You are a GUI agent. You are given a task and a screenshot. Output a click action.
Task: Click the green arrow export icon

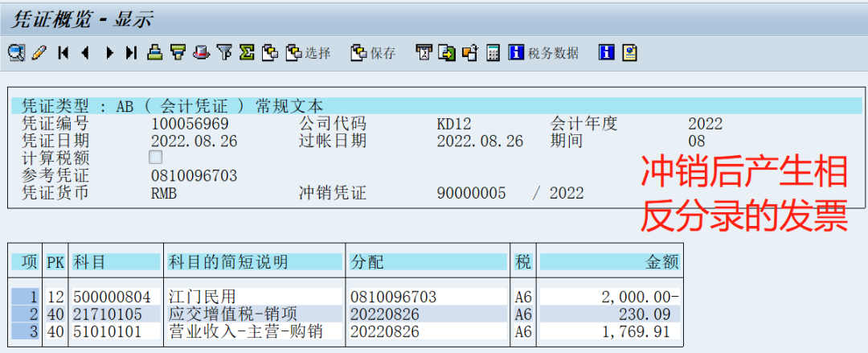click(x=447, y=52)
